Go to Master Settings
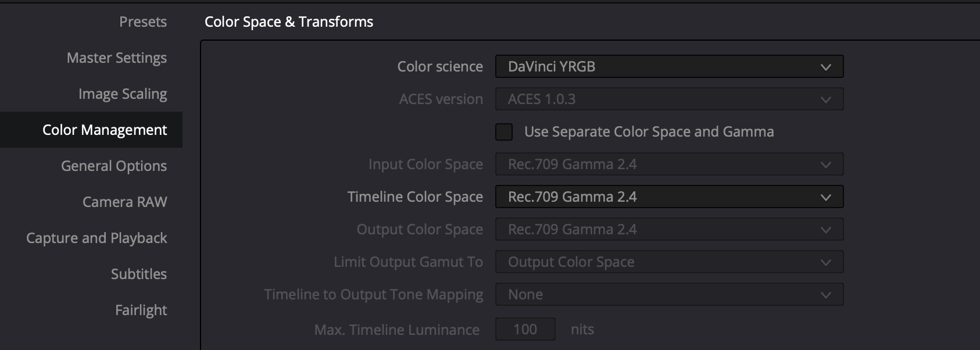980x350 pixels. [116, 58]
